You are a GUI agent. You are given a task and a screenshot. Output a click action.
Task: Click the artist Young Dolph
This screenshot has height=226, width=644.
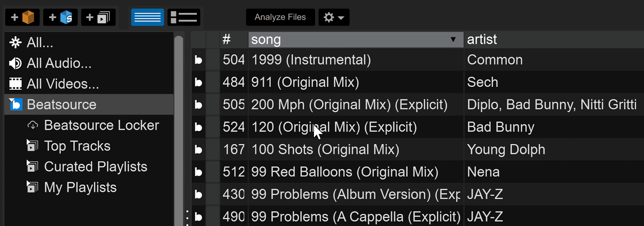point(506,150)
